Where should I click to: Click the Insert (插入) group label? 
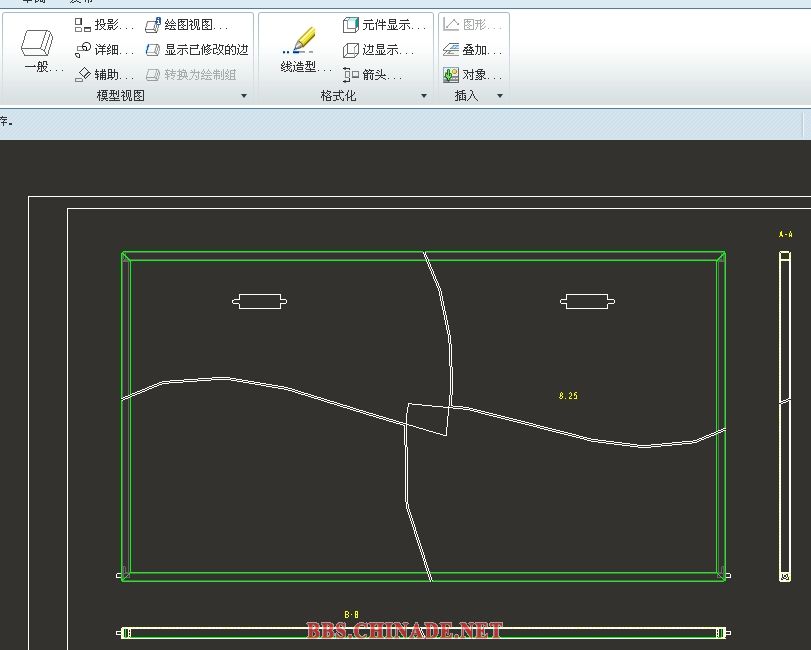(466, 96)
